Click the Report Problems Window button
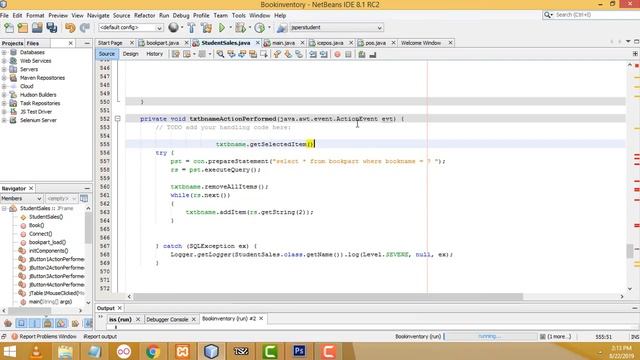This screenshot has width=640, height=360. point(44,337)
